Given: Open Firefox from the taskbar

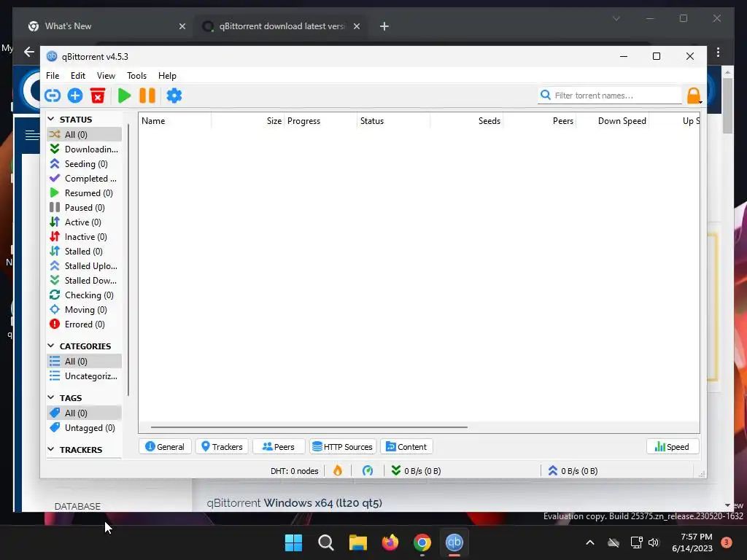Looking at the screenshot, I should 390,542.
